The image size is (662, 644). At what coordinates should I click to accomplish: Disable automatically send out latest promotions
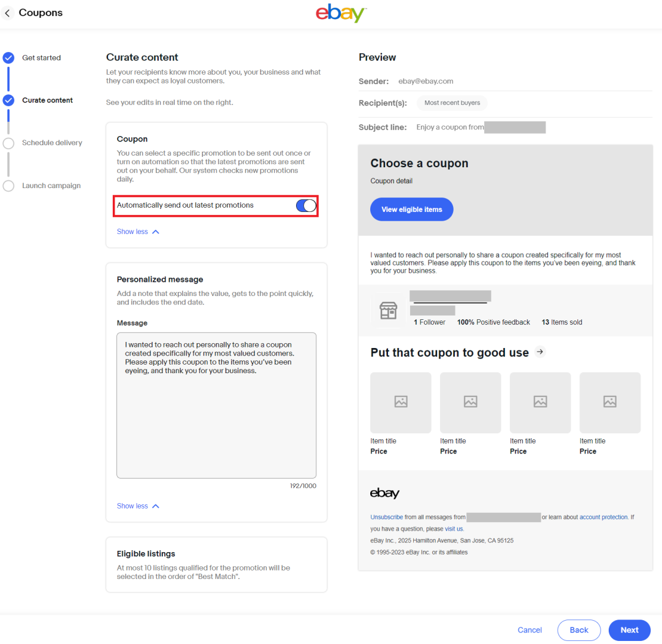[305, 205]
